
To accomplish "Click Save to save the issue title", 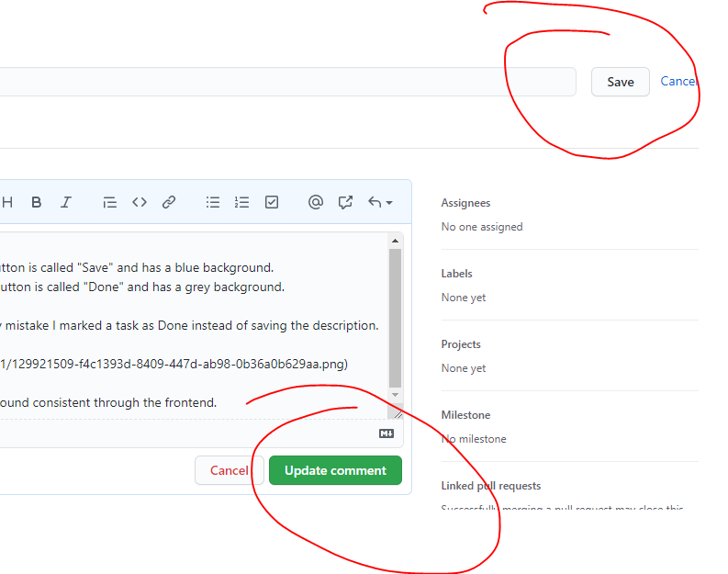I will [x=621, y=82].
